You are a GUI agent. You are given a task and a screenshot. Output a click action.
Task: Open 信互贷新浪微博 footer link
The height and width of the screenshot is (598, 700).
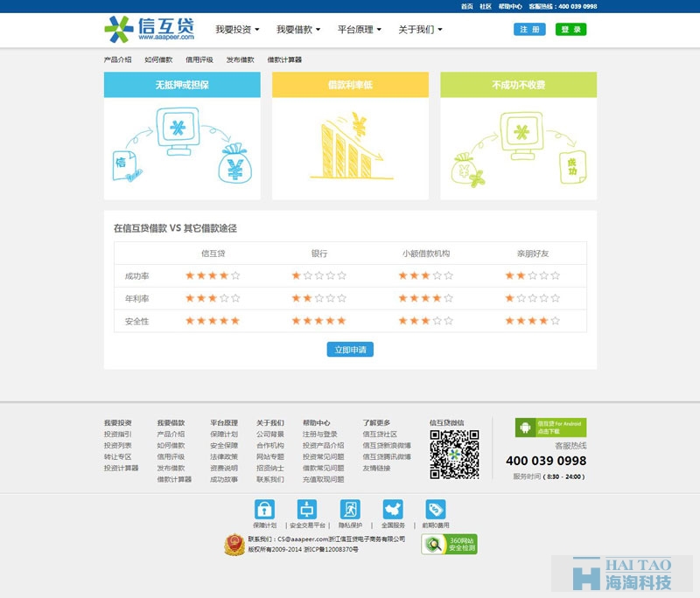[x=387, y=446]
